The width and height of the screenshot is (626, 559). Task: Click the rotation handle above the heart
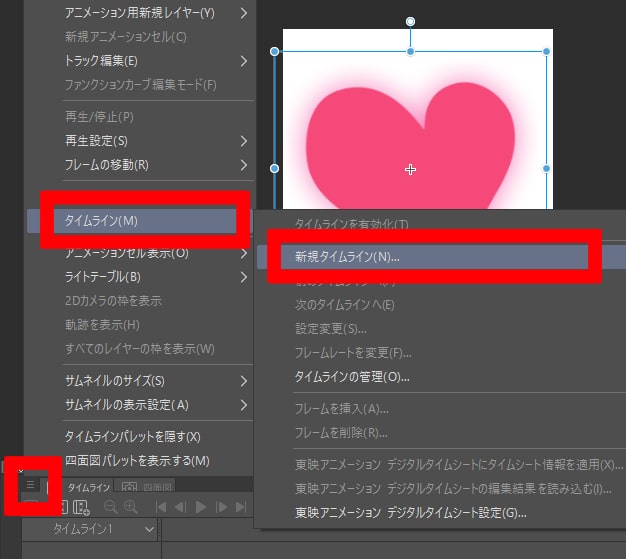click(x=410, y=21)
